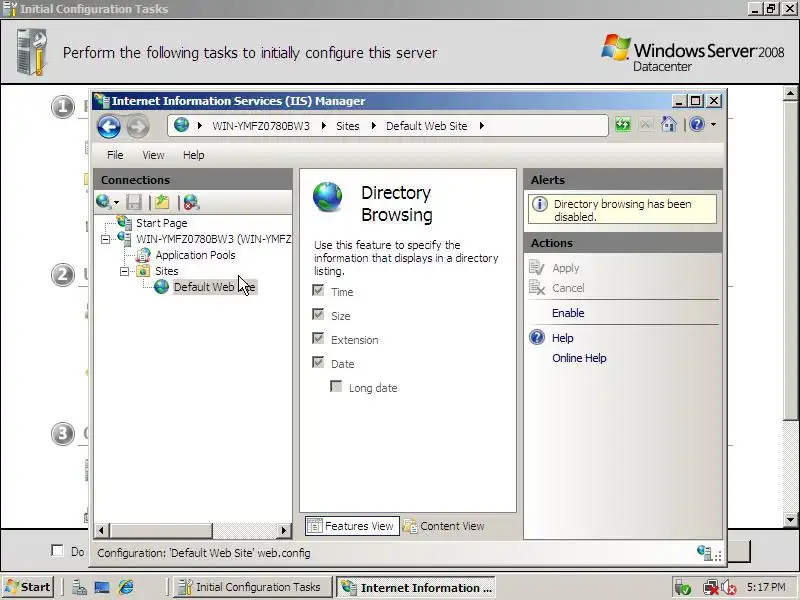
Task: Click the Default Web Site globe icon
Action: point(162,287)
